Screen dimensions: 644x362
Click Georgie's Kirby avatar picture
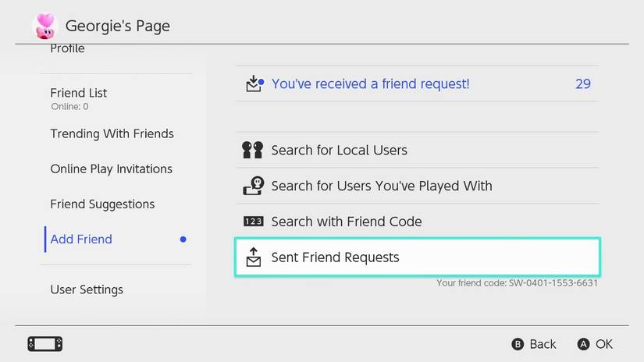tap(44, 26)
